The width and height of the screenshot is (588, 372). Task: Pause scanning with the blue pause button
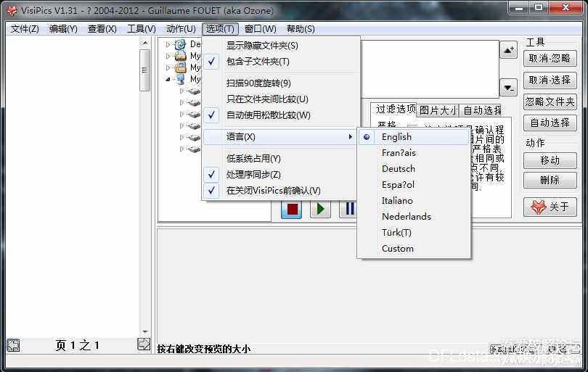(348, 209)
